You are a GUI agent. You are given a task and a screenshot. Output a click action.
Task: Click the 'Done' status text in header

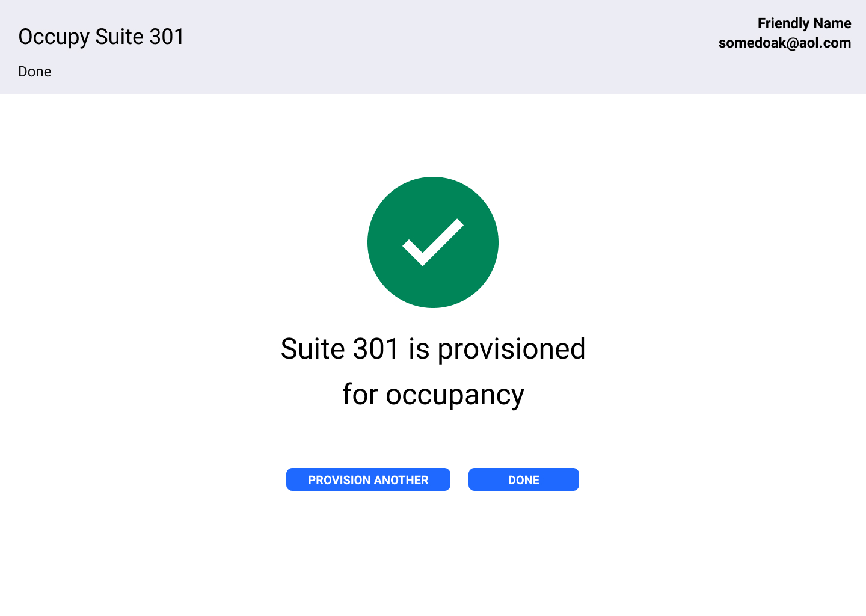[35, 72]
